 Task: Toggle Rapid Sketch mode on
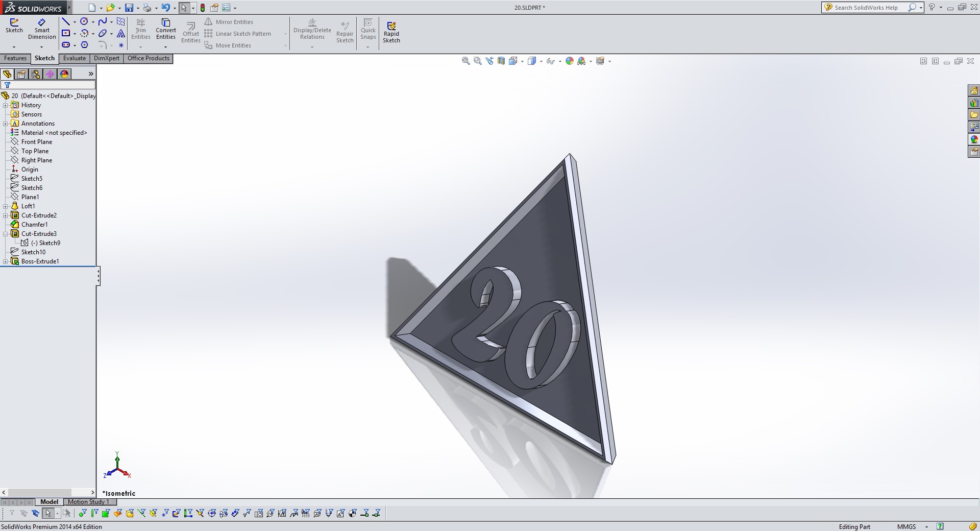(391, 32)
